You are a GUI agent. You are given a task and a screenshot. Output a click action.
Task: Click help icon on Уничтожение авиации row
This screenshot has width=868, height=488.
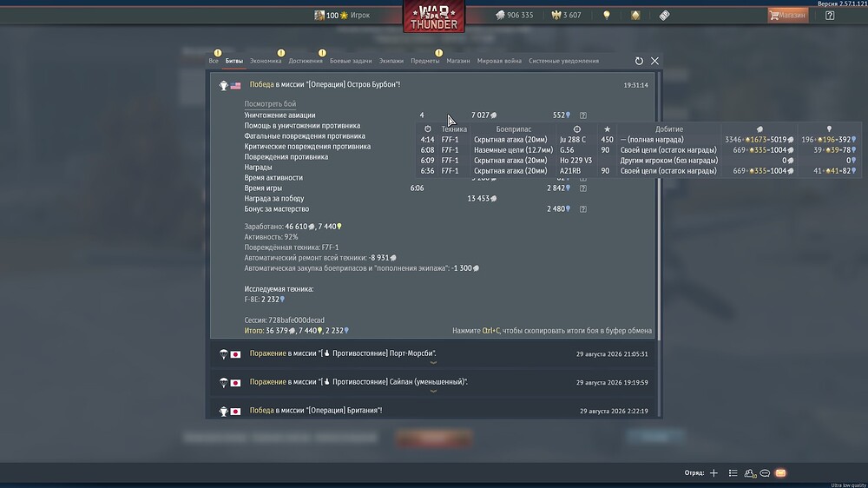point(583,115)
